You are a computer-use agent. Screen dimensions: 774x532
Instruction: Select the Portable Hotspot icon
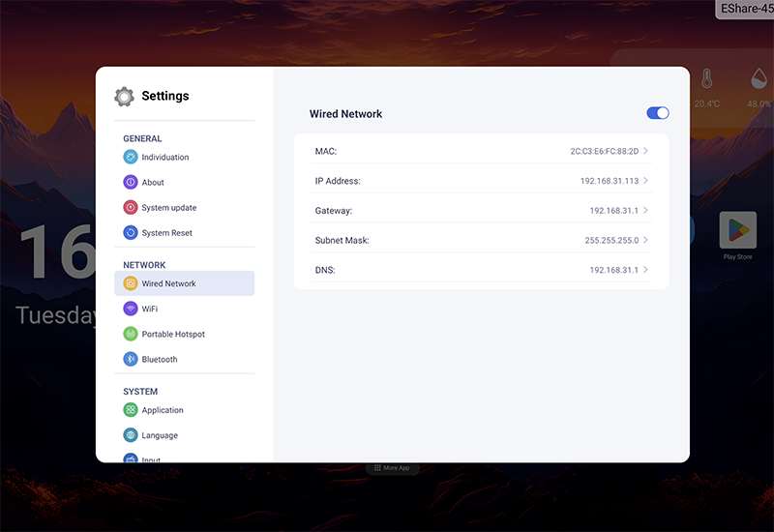click(131, 334)
